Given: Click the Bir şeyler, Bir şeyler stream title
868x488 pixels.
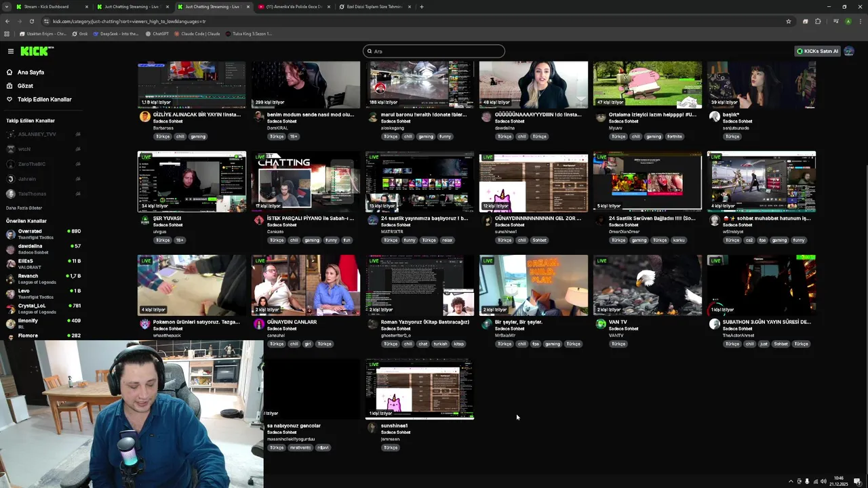Looking at the screenshot, I should point(519,322).
